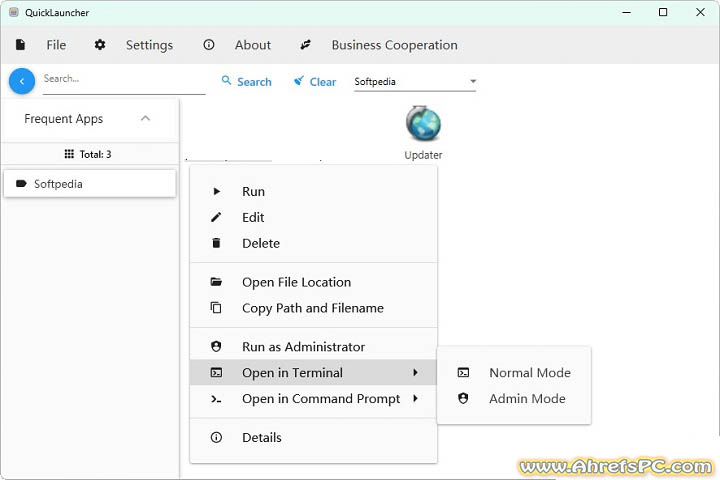
Task: Click the Edit pencil icon in menu
Action: [216, 217]
